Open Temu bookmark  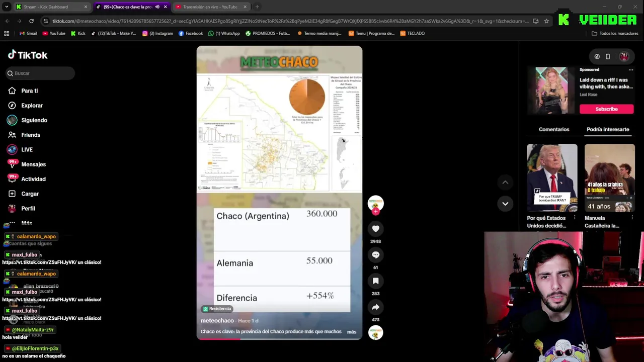pyautogui.click(x=371, y=34)
